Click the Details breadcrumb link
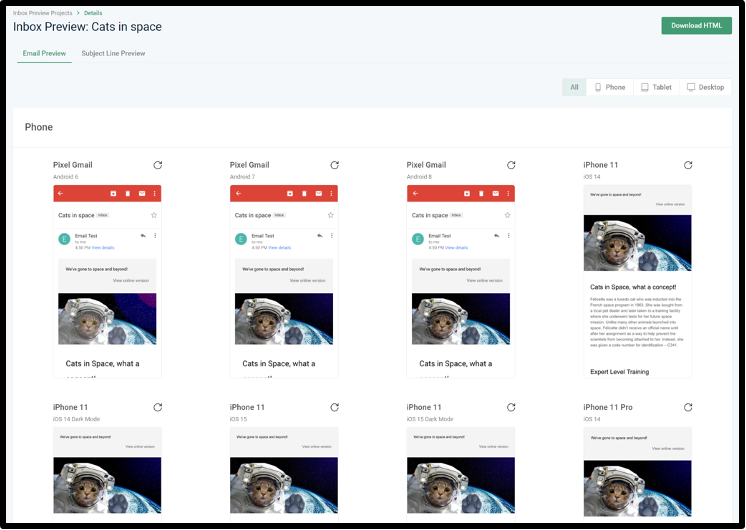The image size is (746, 530). [x=93, y=13]
